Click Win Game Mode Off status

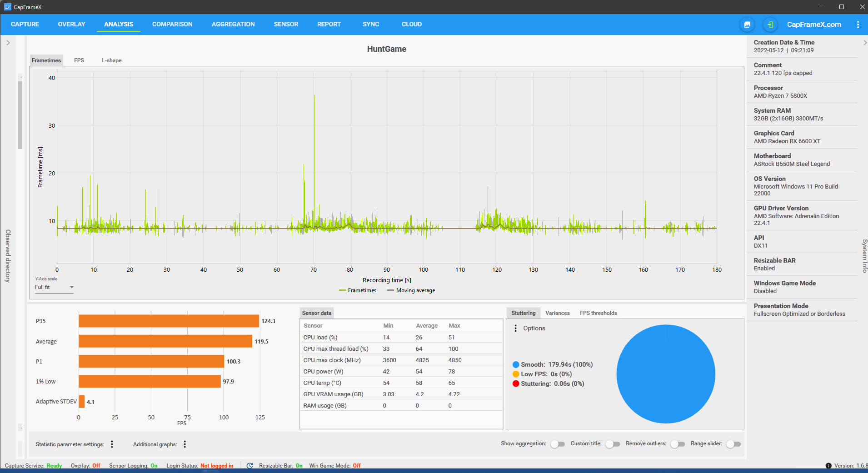(335, 466)
